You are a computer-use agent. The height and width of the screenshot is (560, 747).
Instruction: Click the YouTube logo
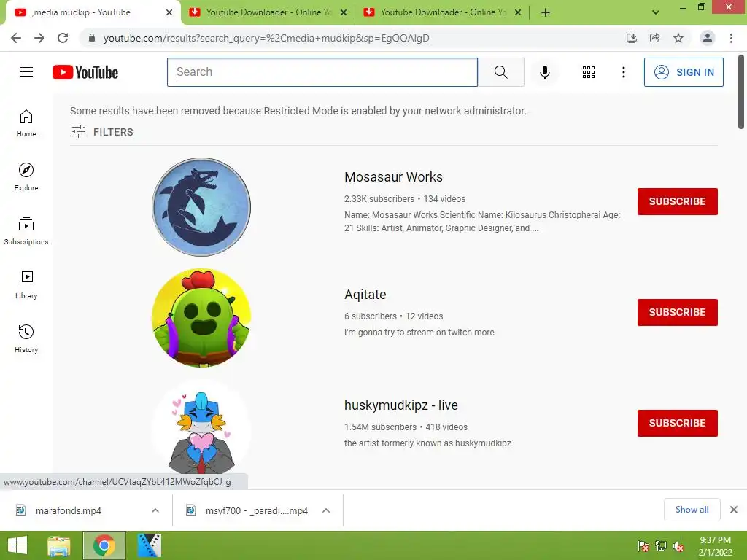click(x=85, y=72)
